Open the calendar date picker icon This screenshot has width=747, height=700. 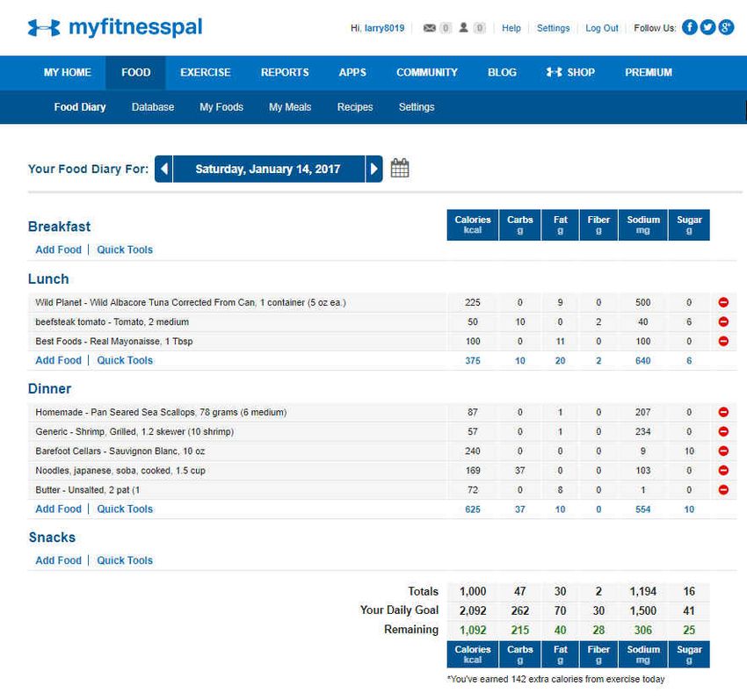400,168
